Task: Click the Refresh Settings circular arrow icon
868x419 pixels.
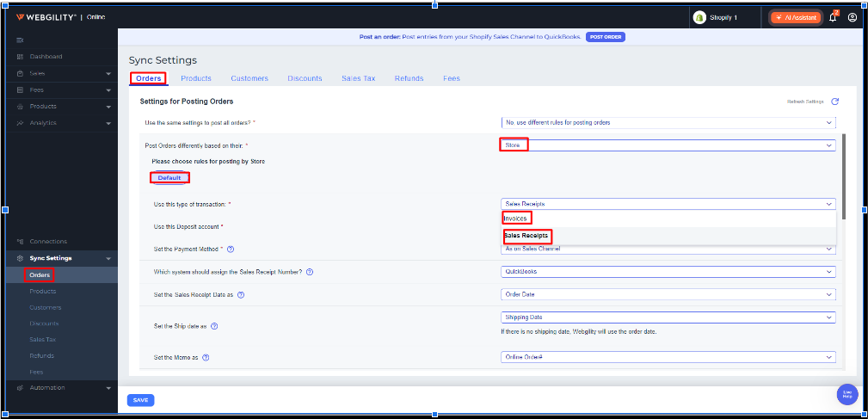Action: [x=834, y=102]
